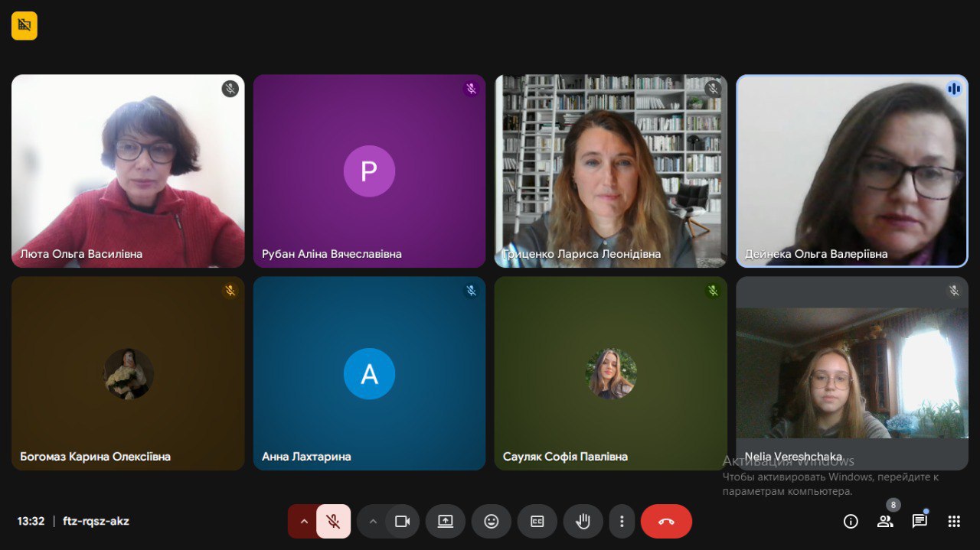Show the participants list panel
This screenshot has width=980, height=550.
(x=885, y=522)
